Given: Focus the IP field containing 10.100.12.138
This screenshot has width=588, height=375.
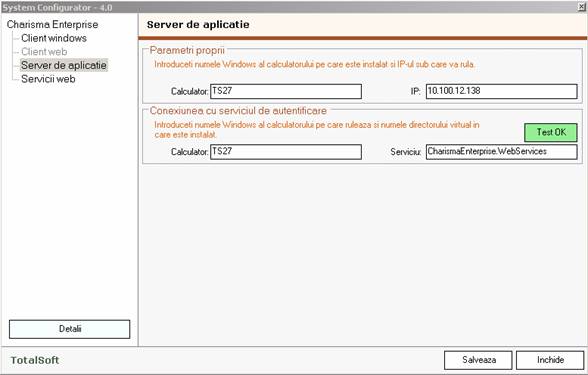Looking at the screenshot, I should [502, 91].
